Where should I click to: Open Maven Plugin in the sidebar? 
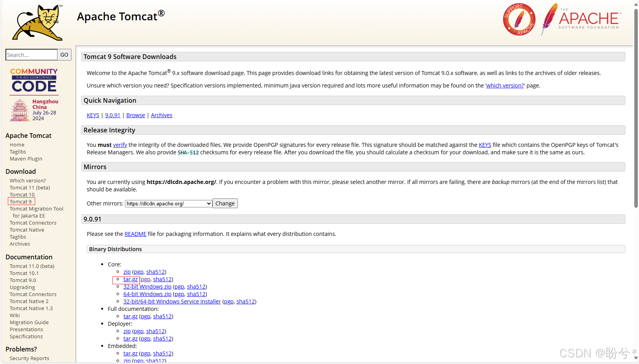(x=26, y=159)
